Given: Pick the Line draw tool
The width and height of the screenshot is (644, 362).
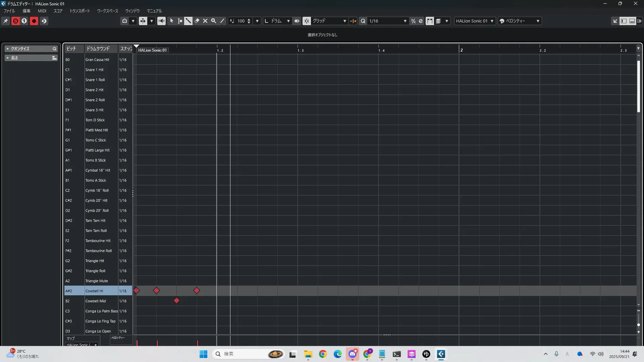Looking at the screenshot, I should point(222,21).
